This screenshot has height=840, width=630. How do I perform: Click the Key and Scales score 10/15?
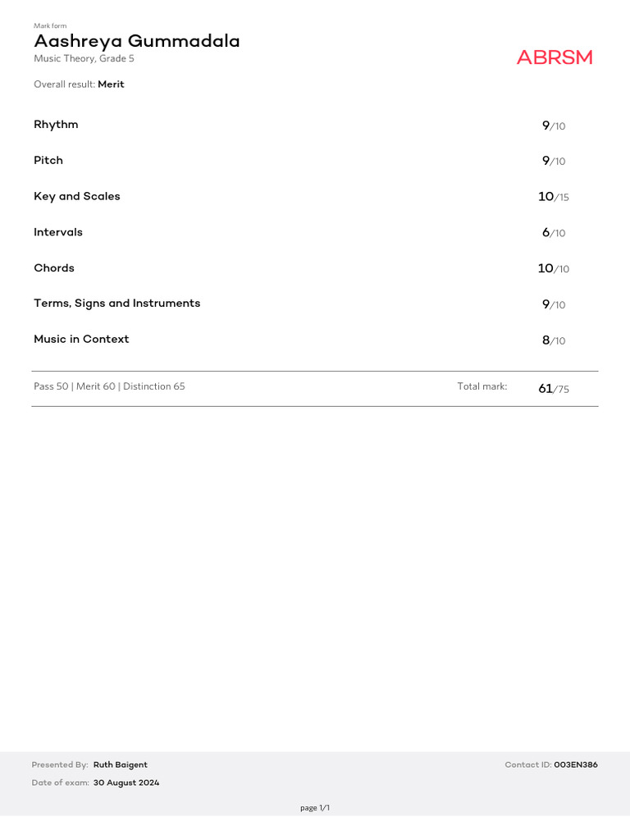point(553,197)
